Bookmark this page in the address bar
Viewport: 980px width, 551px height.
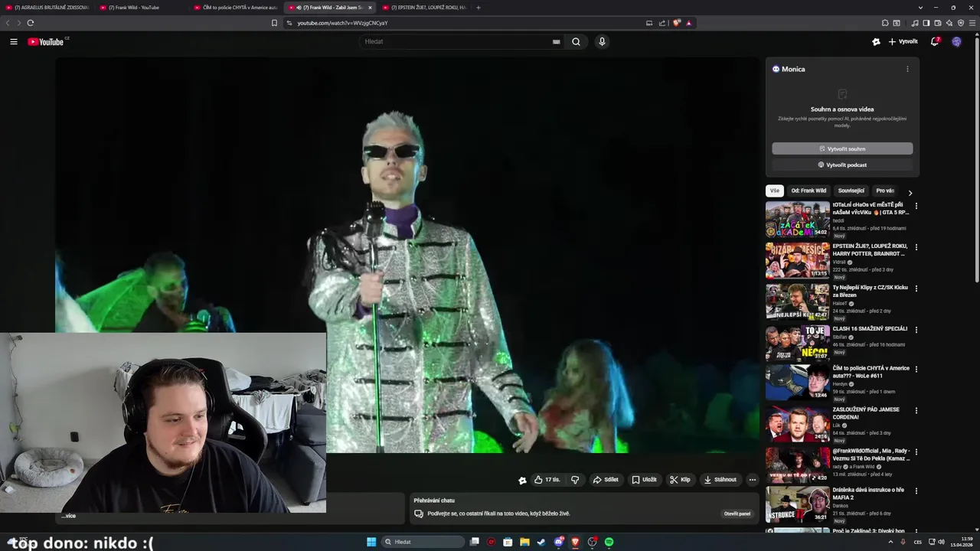click(274, 23)
